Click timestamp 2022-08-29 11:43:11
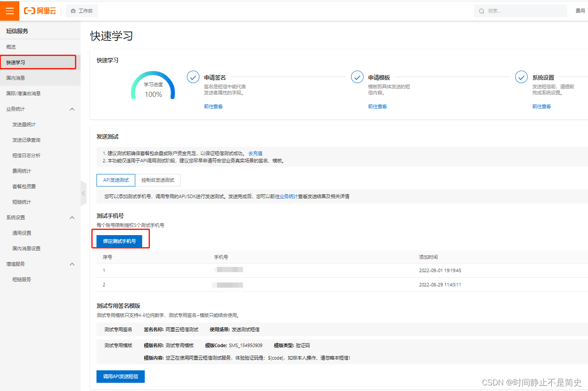588x391 pixels. click(440, 285)
